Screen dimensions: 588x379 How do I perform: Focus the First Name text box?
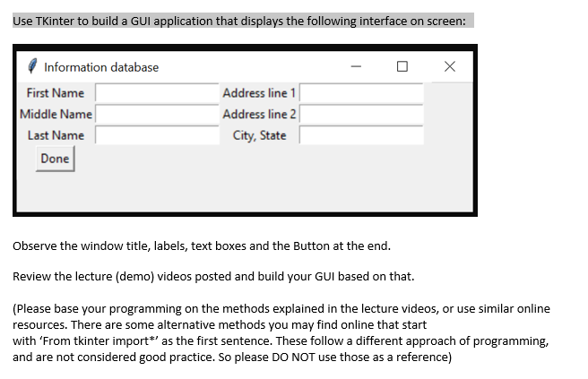click(157, 93)
